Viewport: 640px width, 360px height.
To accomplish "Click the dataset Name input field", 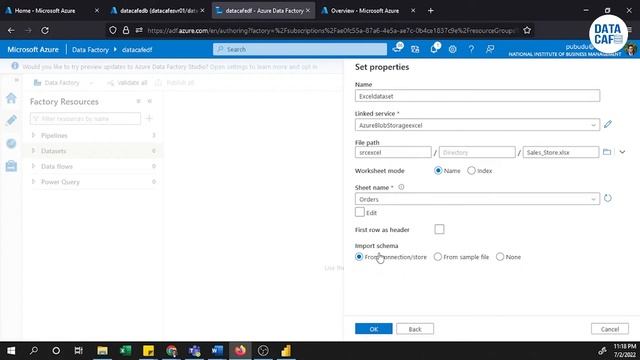I will pyautogui.click(x=477, y=96).
